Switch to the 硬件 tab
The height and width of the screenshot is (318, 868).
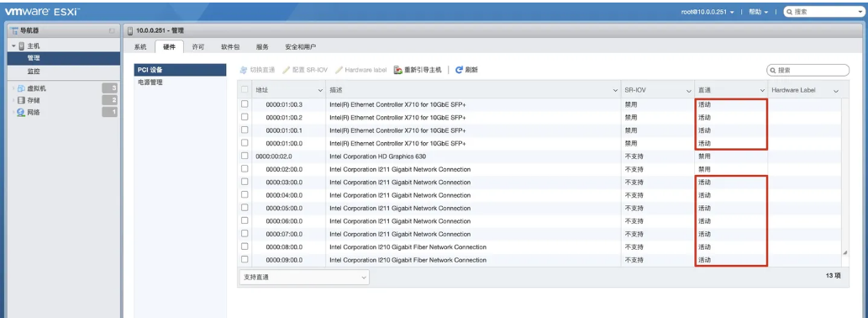170,47
